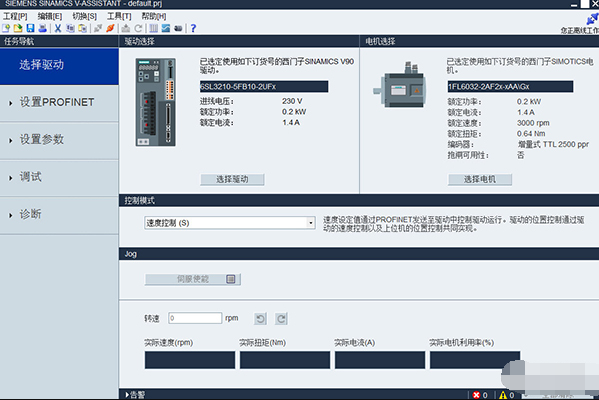Expand the 诊断 navigation item
599x400 pixels.
coord(59,214)
